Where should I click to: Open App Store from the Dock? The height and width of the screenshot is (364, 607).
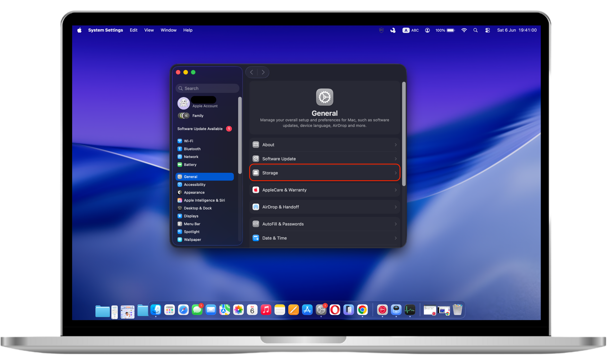(307, 310)
